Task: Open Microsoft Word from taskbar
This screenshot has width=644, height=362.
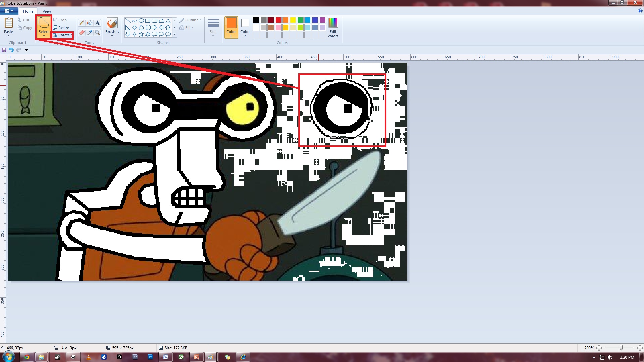Action: coord(166,357)
